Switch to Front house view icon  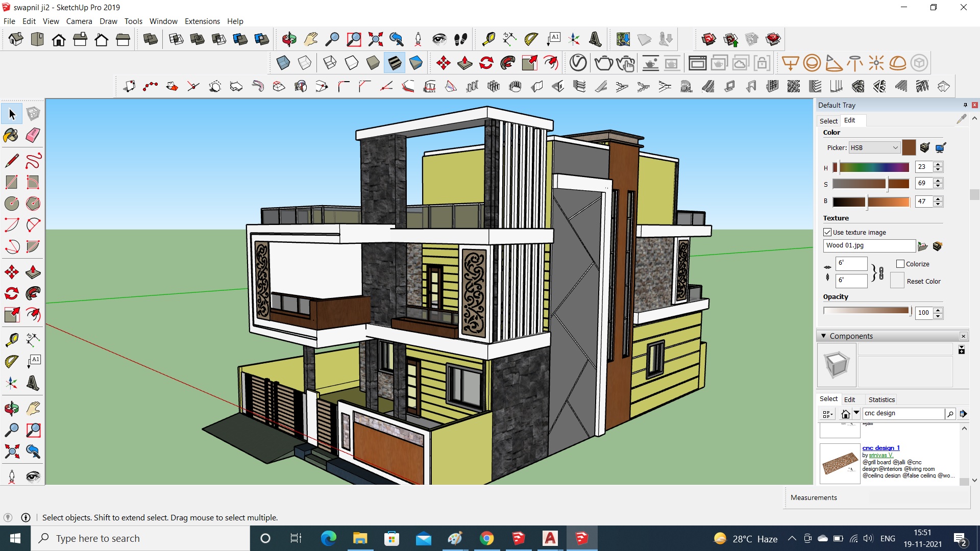(59, 39)
